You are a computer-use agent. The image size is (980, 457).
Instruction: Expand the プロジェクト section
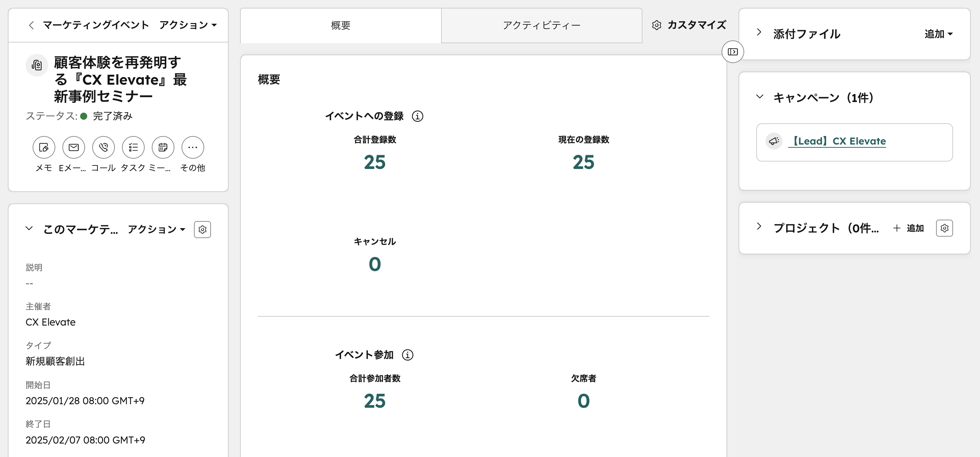[759, 226]
